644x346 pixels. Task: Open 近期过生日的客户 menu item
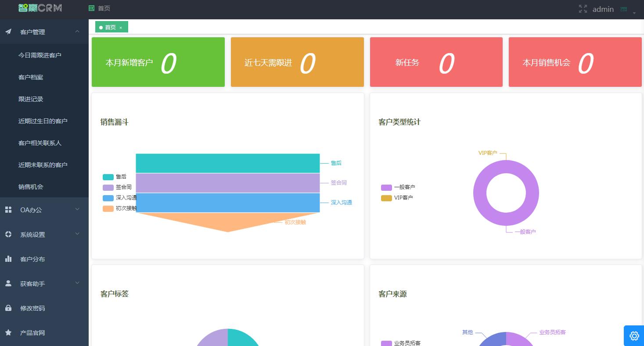pos(44,121)
